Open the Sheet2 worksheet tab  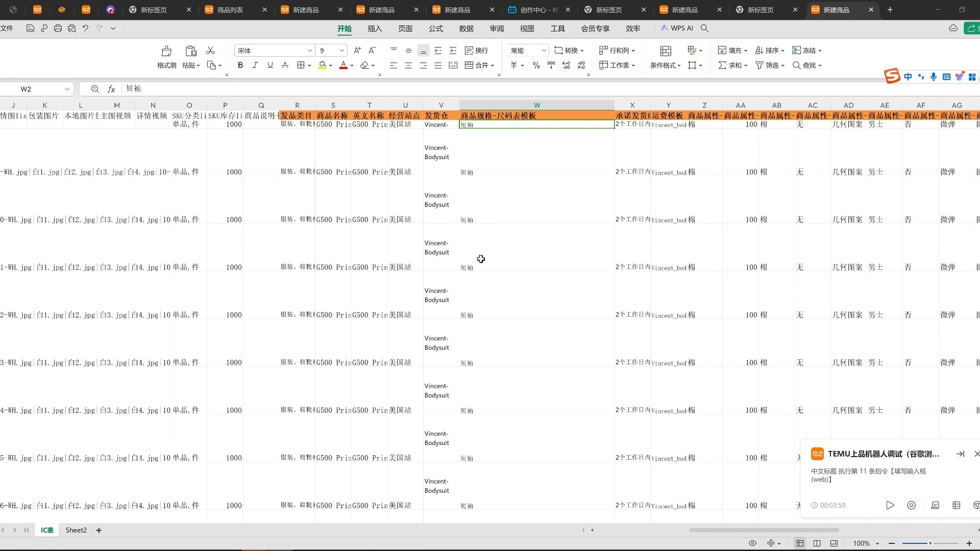(76, 530)
